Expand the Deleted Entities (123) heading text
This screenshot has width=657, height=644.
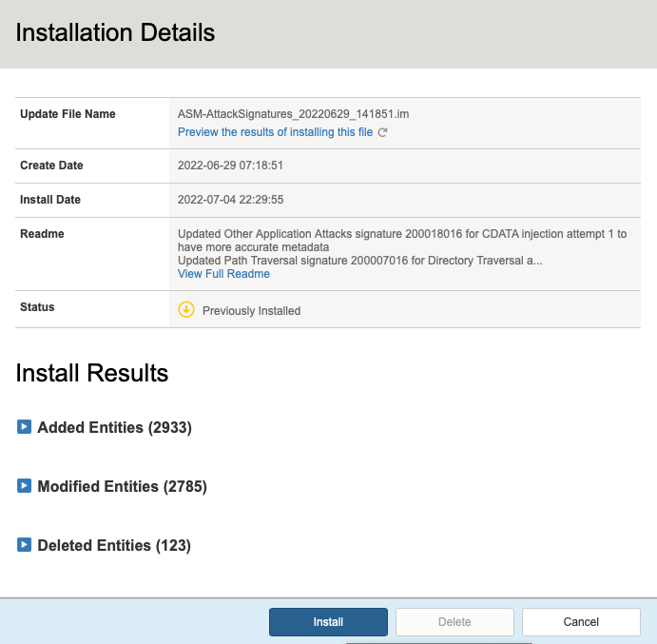pyautogui.click(x=114, y=546)
